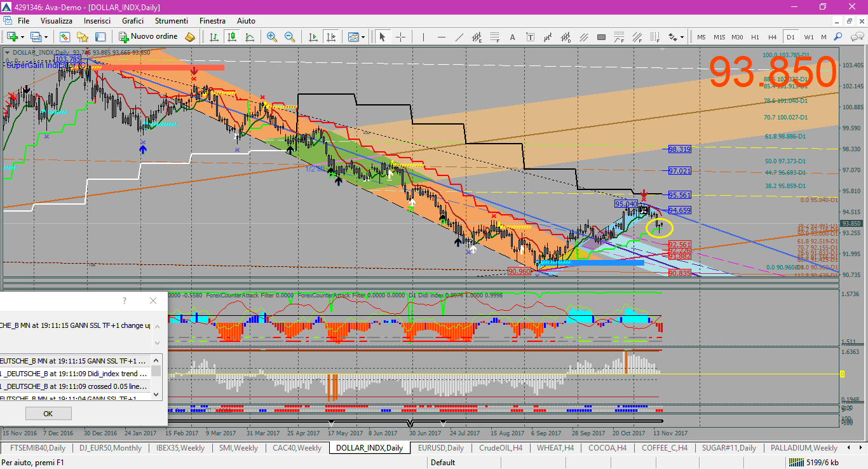This screenshot has height=469, width=868.
Task: Click OK in the alert dialog
Action: (x=48, y=413)
